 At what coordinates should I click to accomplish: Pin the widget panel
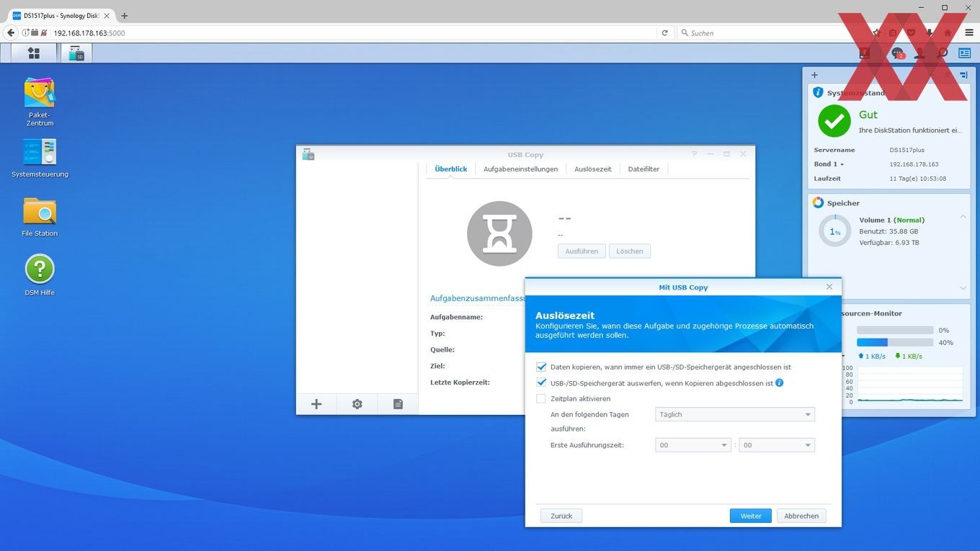coord(964,75)
